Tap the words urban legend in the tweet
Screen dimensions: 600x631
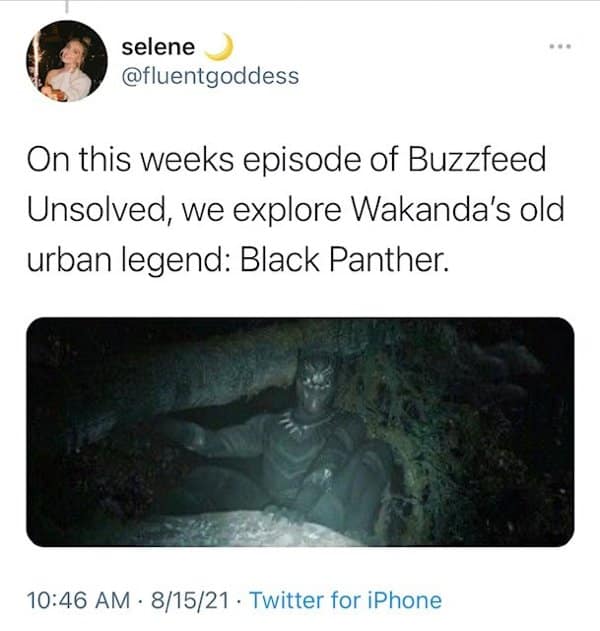128,262
